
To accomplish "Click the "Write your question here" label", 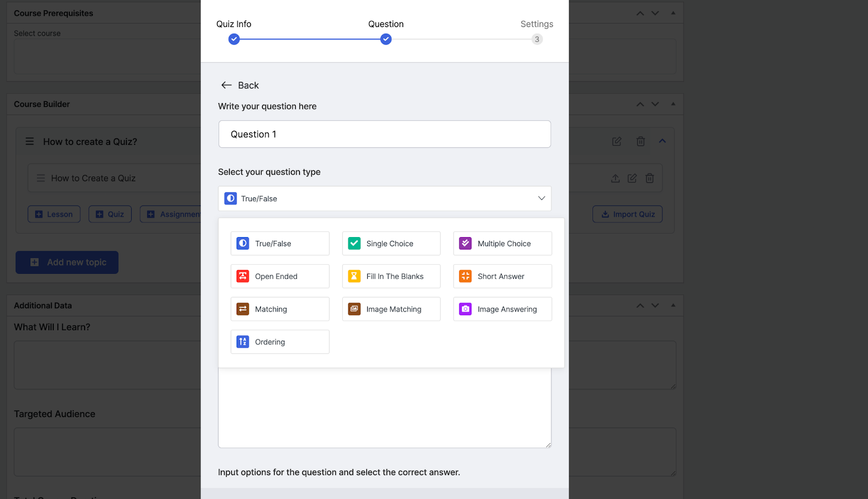I will click(x=267, y=106).
